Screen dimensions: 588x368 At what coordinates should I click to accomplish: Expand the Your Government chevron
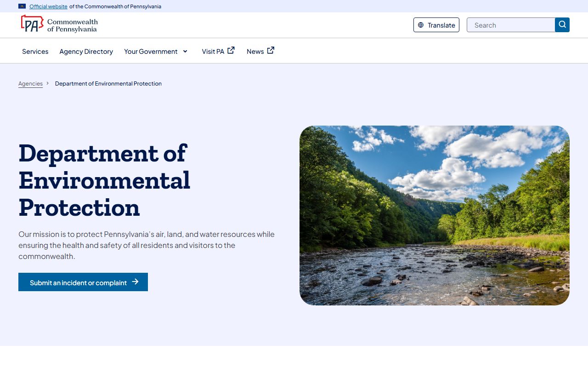point(185,51)
